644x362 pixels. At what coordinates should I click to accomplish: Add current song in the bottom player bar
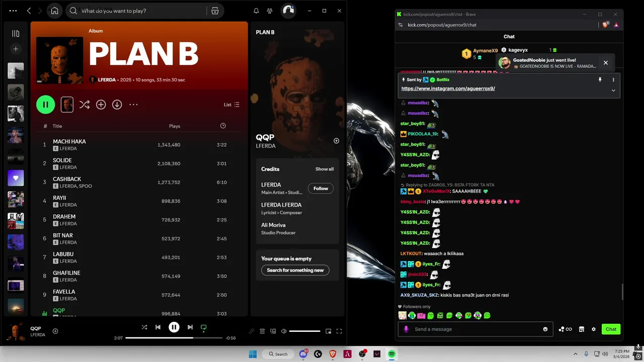pos(55,331)
